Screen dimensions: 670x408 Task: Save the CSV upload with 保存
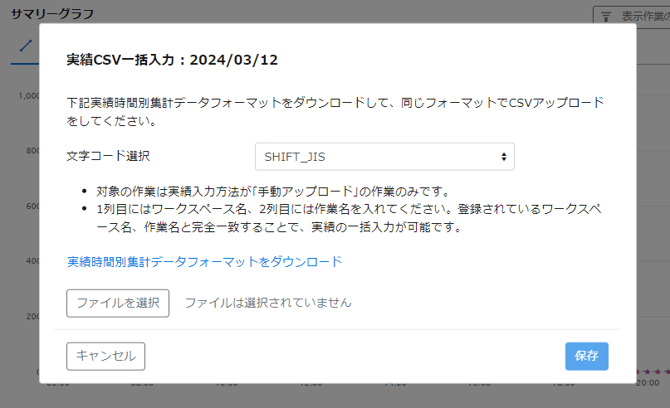tap(586, 356)
